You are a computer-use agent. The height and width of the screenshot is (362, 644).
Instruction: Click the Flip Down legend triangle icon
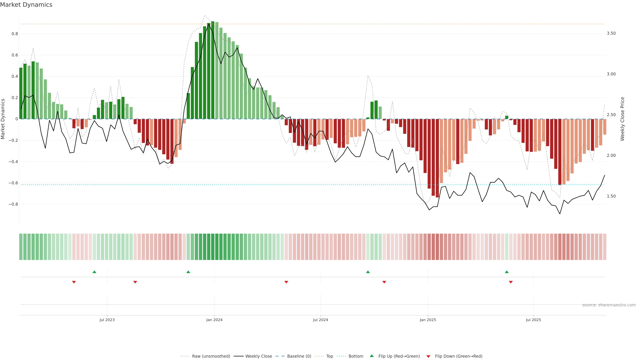point(428,356)
